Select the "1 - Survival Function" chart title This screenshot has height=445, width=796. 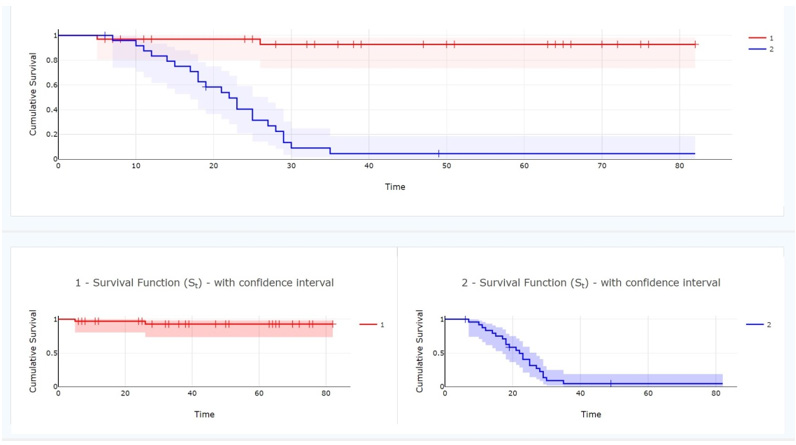(204, 282)
